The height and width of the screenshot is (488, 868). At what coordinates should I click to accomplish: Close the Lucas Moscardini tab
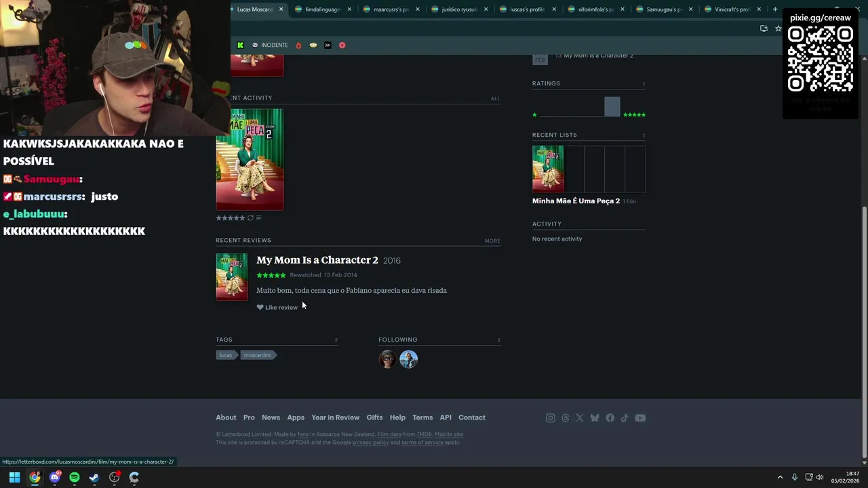click(281, 9)
